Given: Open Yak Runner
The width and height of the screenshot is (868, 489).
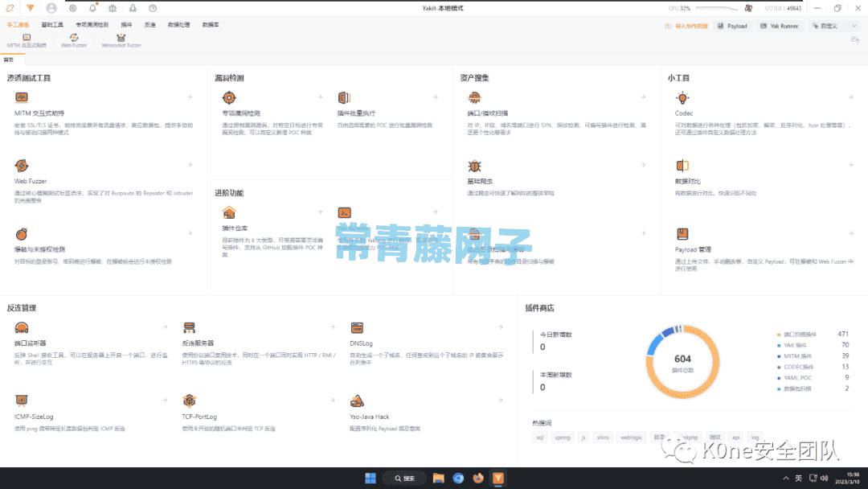Looking at the screenshot, I should [x=779, y=26].
